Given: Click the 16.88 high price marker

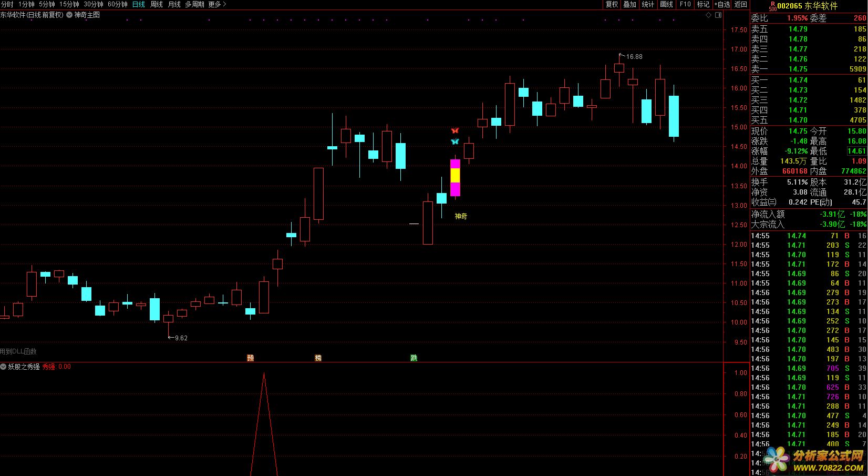Looking at the screenshot, I should pyautogui.click(x=634, y=57).
